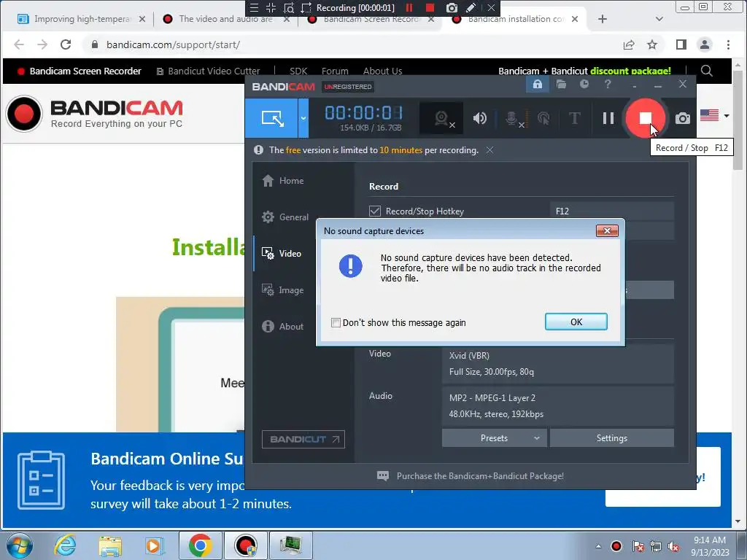747x560 pixels.
Task: Open Chrome three-dot menu
Action: [728, 44]
